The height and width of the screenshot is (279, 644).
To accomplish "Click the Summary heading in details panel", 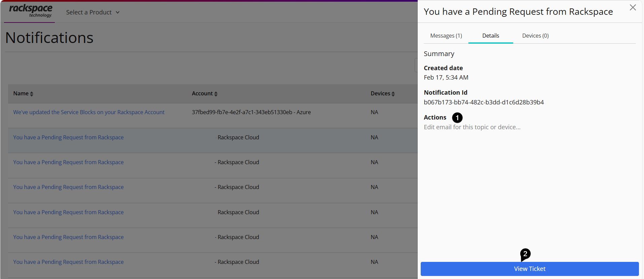I will click(x=439, y=54).
